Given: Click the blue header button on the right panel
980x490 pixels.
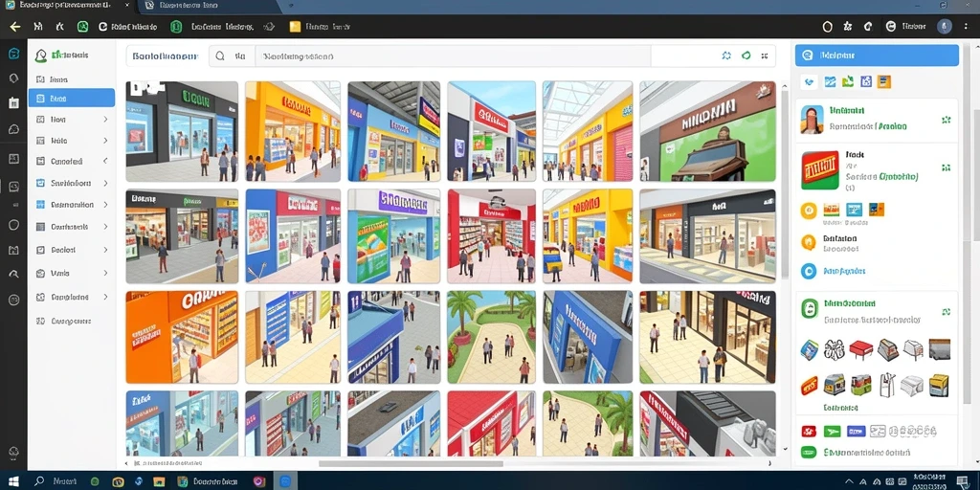Looking at the screenshot, I should pyautogui.click(x=877, y=55).
